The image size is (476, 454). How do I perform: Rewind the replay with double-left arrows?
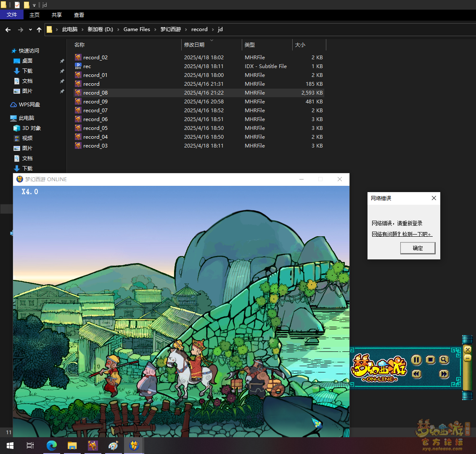tap(416, 374)
